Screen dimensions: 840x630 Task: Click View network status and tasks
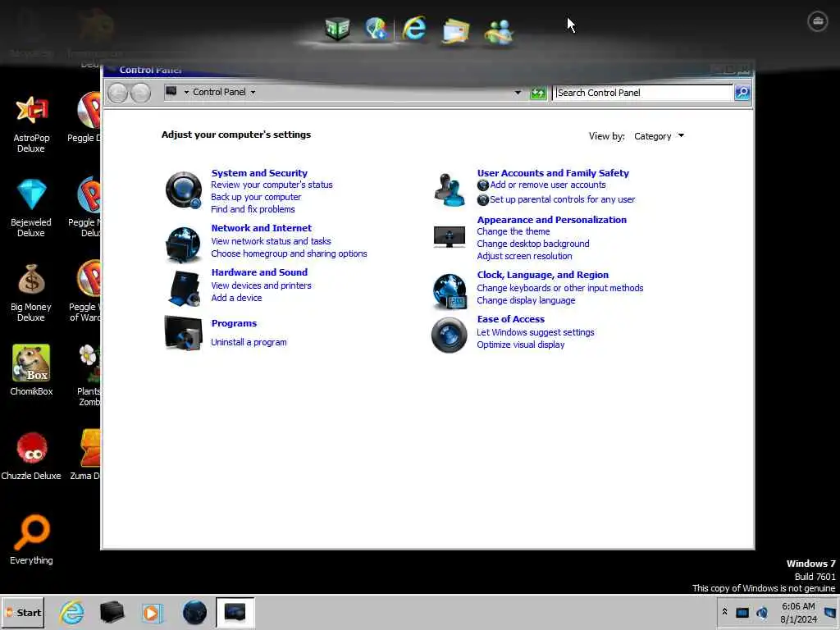[271, 242]
